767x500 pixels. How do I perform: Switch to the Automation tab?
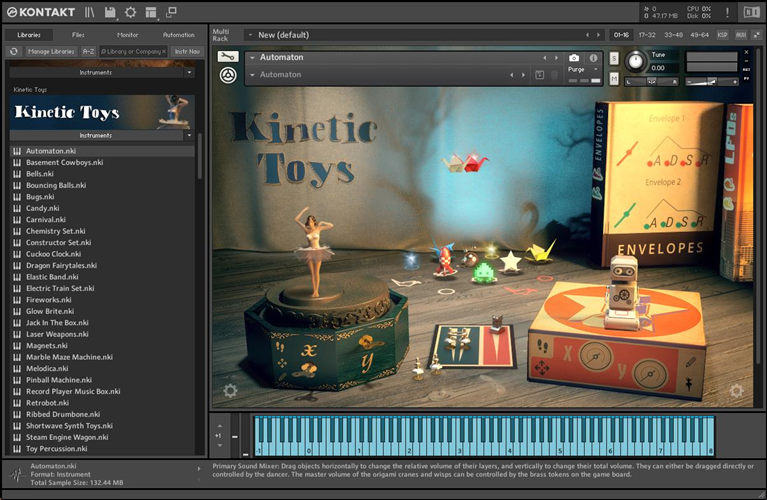tap(179, 35)
